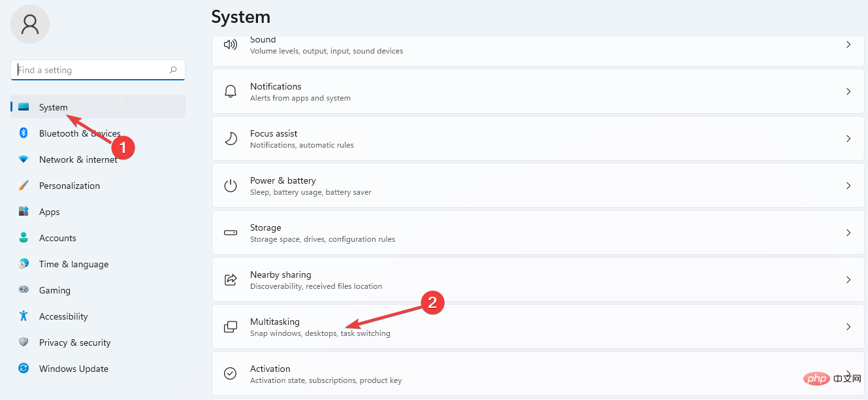Open Accounts settings
Screen dimensions: 868x400
point(57,237)
